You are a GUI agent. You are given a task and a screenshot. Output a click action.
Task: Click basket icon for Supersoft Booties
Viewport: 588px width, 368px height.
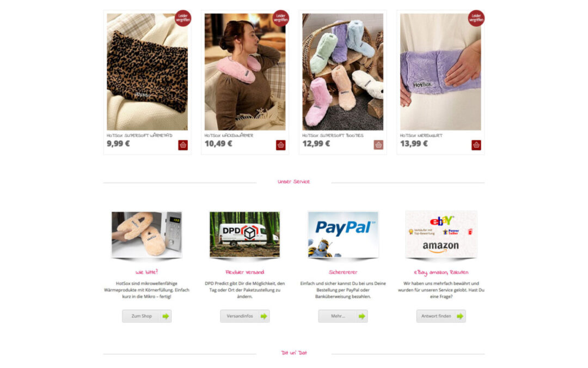tap(378, 145)
